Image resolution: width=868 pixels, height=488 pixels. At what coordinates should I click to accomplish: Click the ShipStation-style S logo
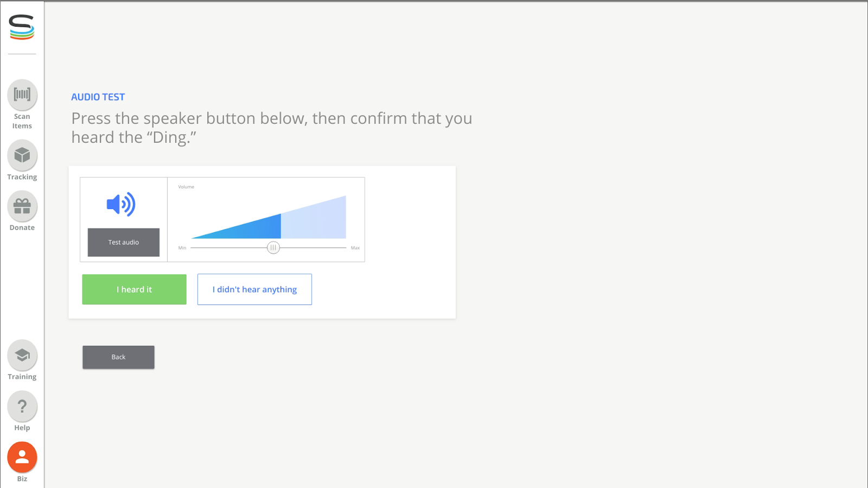point(22,27)
